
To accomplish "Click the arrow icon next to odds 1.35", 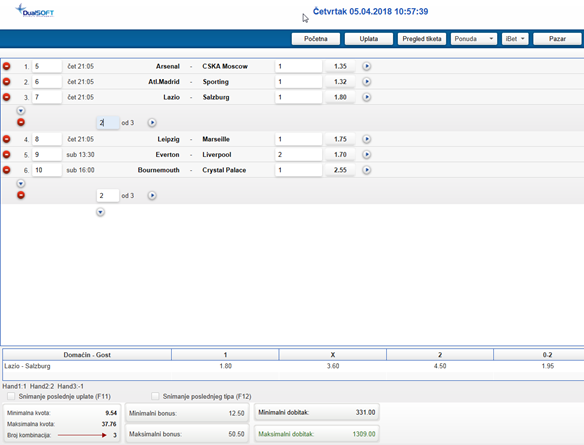I will (x=366, y=66).
